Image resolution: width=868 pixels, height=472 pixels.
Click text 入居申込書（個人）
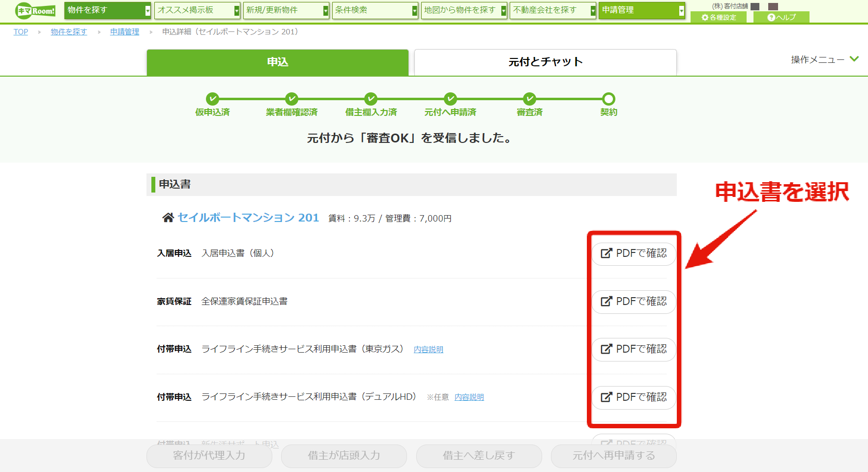(238, 253)
